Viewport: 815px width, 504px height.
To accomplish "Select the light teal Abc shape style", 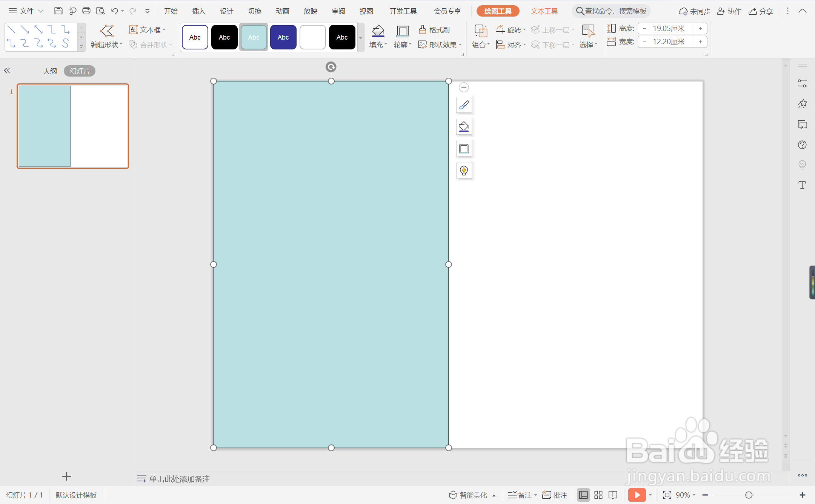I will (x=254, y=37).
